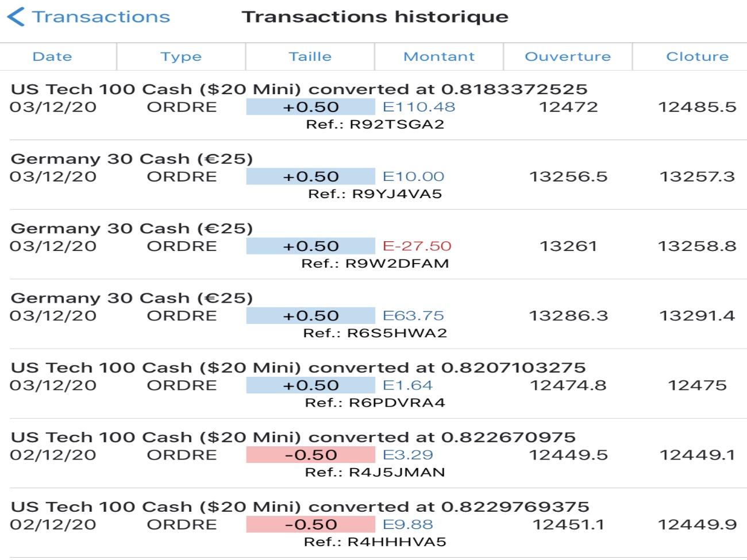This screenshot has height=560, width=747.
Task: Click the Cloture column header
Action: point(697,57)
